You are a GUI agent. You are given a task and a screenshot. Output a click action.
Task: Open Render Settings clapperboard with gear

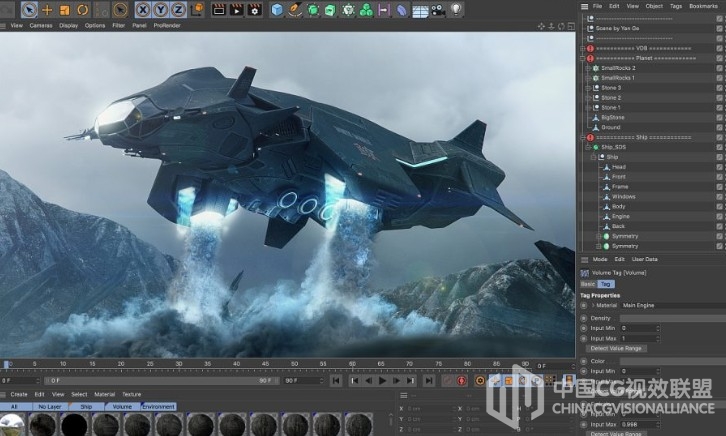(x=254, y=10)
